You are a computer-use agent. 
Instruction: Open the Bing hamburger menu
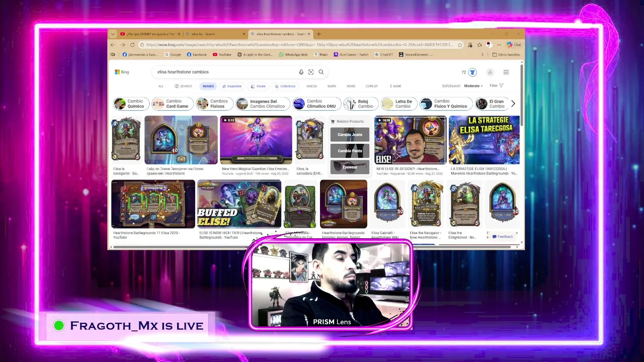click(506, 72)
